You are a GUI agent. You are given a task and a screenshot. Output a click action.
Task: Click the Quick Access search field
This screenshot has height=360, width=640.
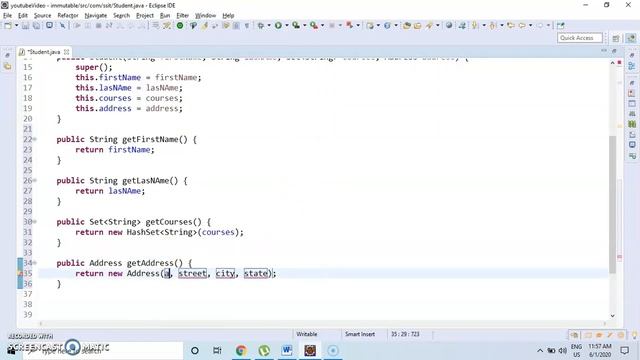pyautogui.click(x=580, y=38)
